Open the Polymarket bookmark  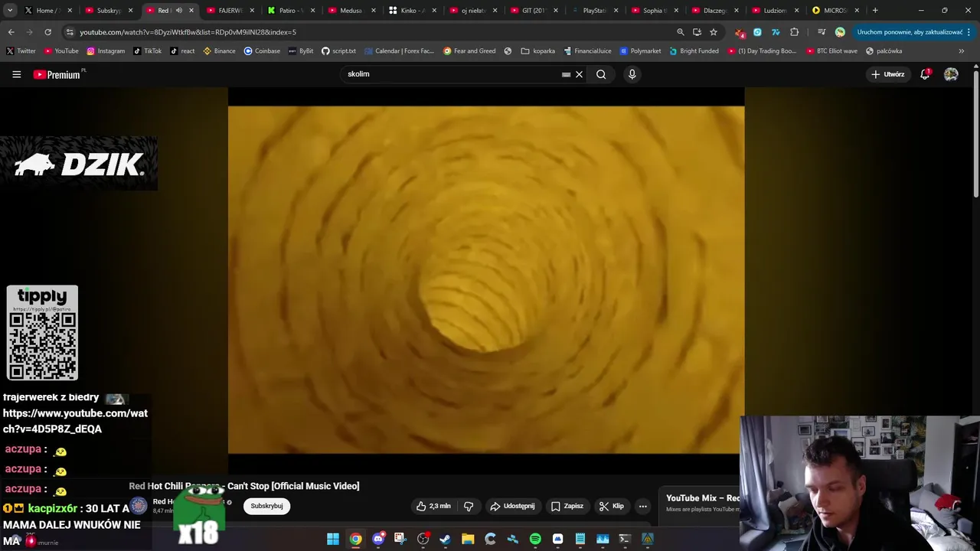(640, 51)
